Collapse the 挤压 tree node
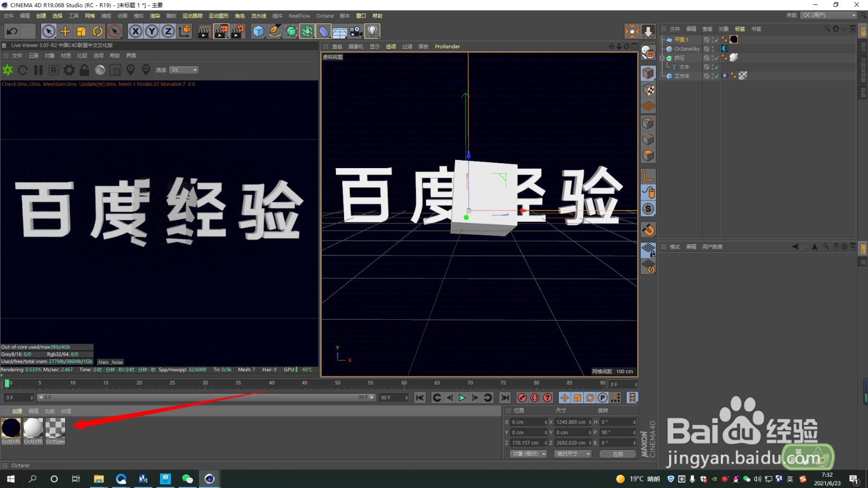This screenshot has height=488, width=868. (x=662, y=58)
